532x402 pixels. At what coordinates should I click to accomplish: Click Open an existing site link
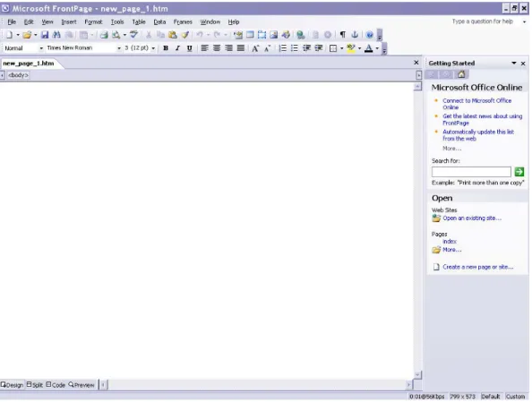[472, 218]
